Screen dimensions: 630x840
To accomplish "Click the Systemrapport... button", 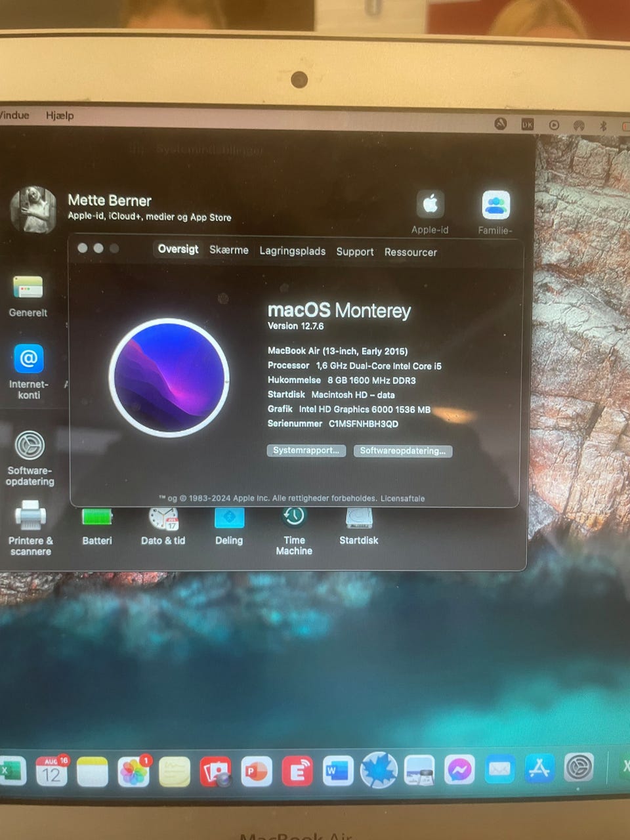I will (306, 450).
